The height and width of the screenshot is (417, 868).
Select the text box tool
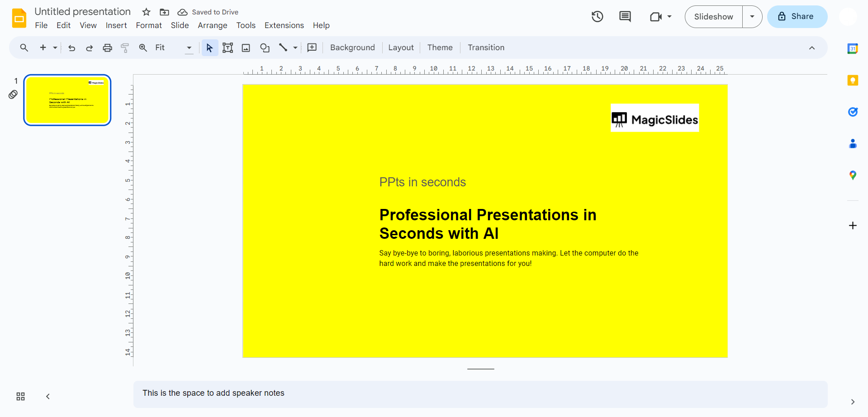[x=228, y=48]
